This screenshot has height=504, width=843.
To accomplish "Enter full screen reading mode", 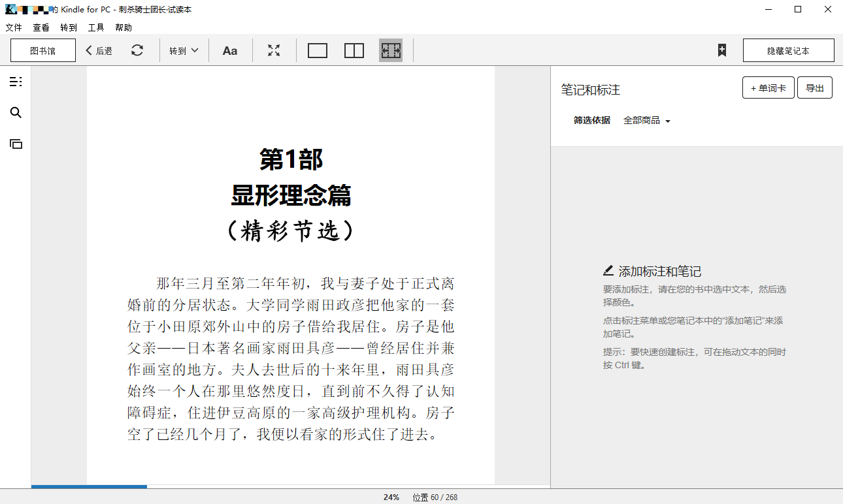I will pos(274,50).
